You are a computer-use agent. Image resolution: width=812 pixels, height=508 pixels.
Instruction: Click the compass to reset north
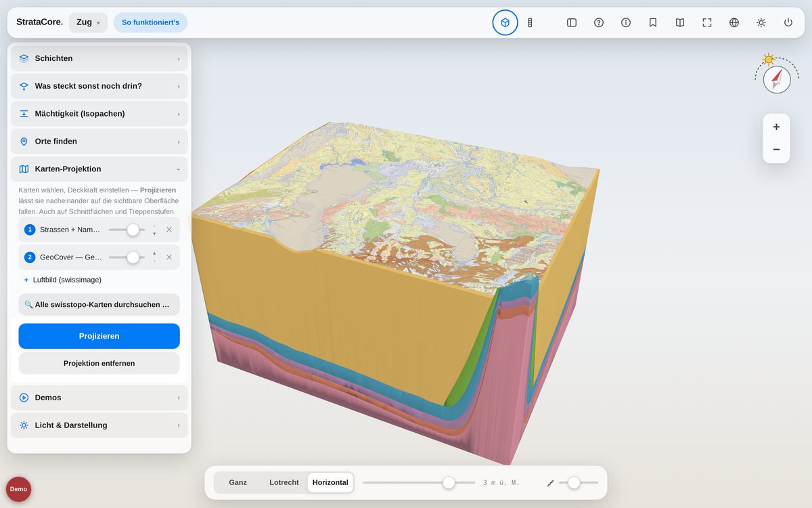(x=777, y=79)
